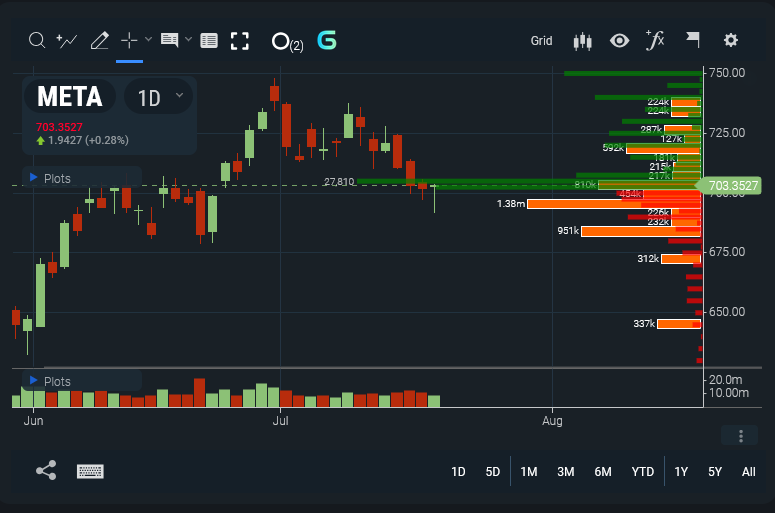This screenshot has width=775, height=513.
Task: Click the three-dot more options button
Action: [x=740, y=436]
